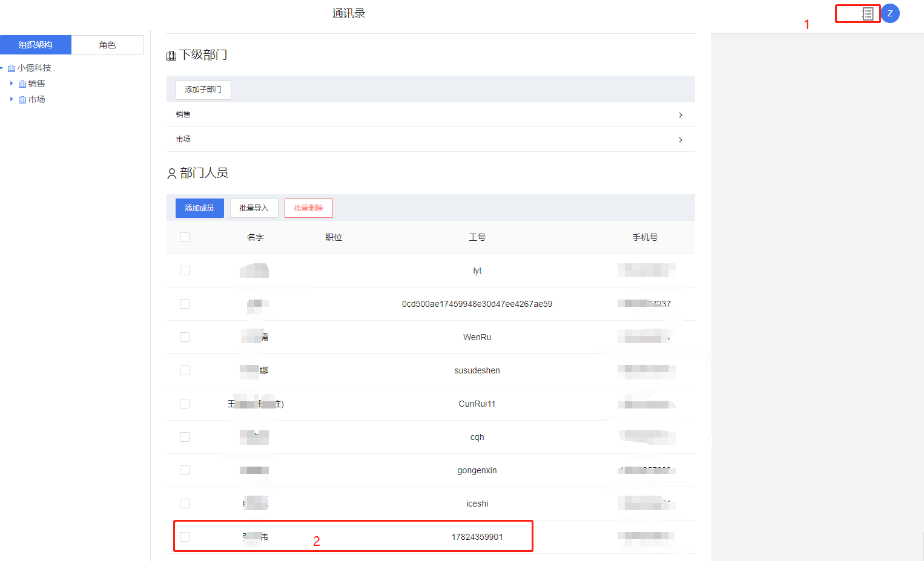Select 小偲科技 in the organization tree
The width and height of the screenshot is (924, 561).
[x=34, y=68]
